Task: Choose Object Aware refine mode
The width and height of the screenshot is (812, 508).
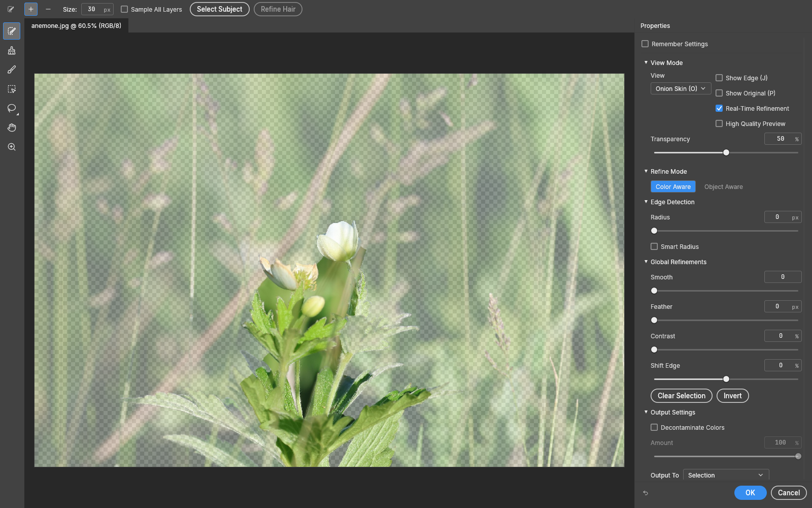Action: 723,186
